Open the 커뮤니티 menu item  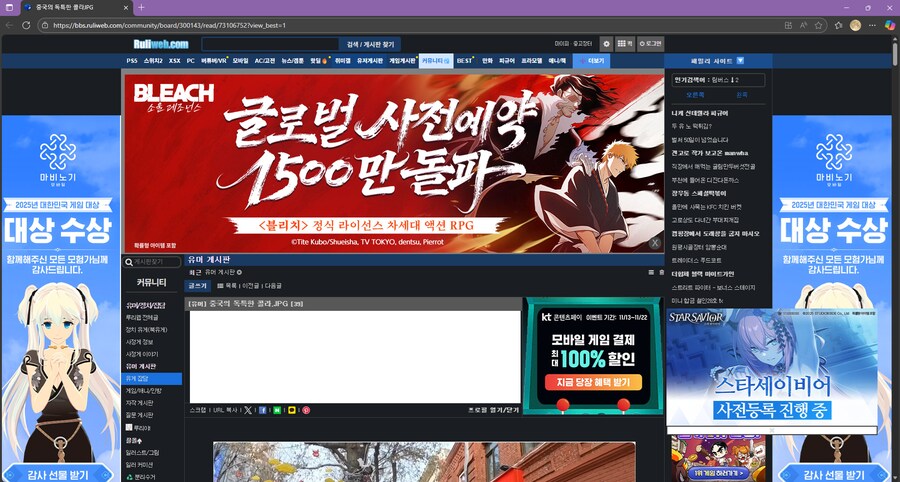click(x=436, y=61)
